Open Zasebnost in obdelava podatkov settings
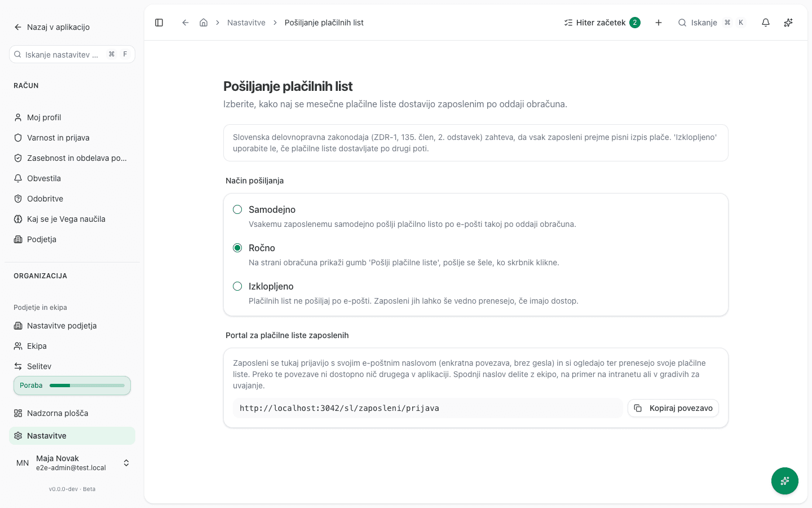The image size is (812, 508). (72, 158)
